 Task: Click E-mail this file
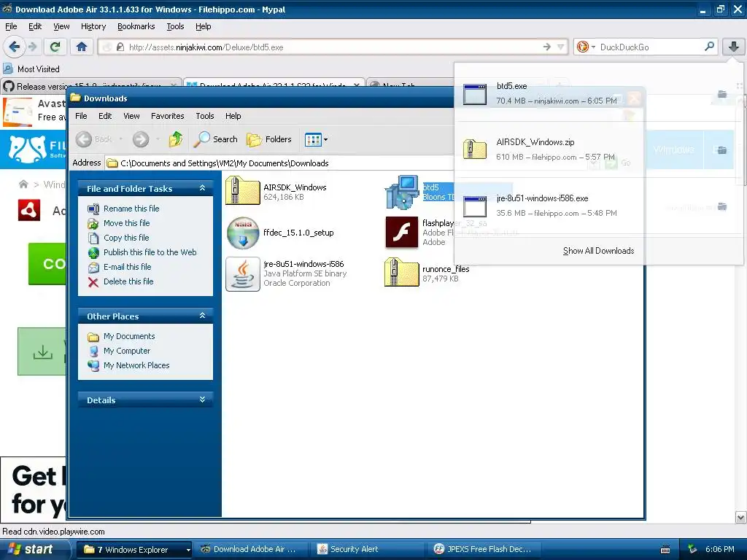(x=127, y=267)
